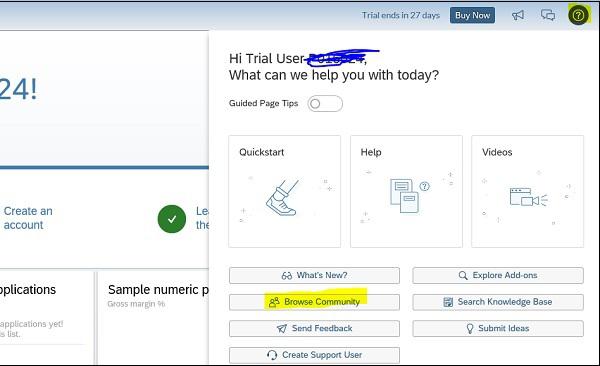Open the chat conversations icon

(548, 15)
